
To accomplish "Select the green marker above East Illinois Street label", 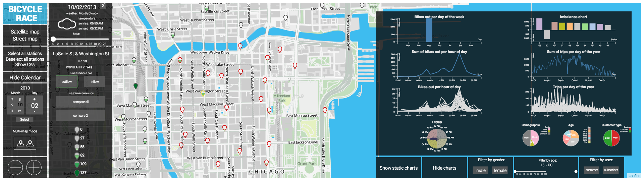I will click(x=207, y=8).
